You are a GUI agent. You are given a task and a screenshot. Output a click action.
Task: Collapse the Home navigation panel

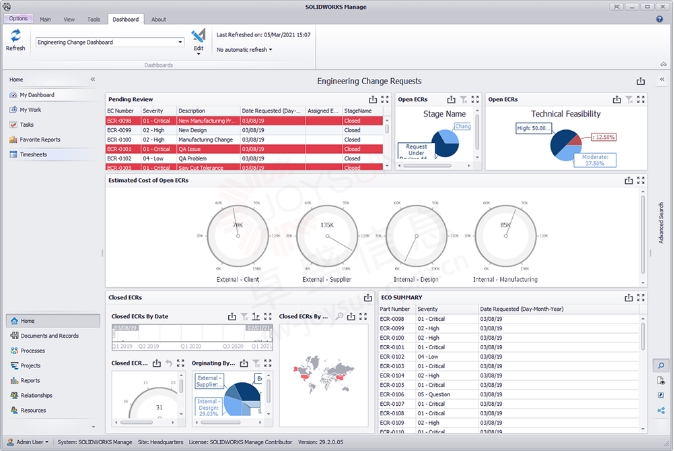point(93,79)
